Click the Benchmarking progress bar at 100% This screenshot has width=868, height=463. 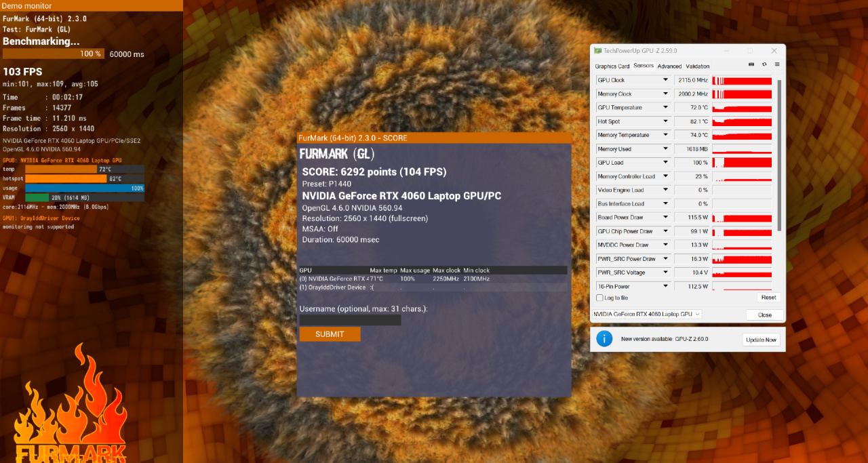[x=54, y=54]
